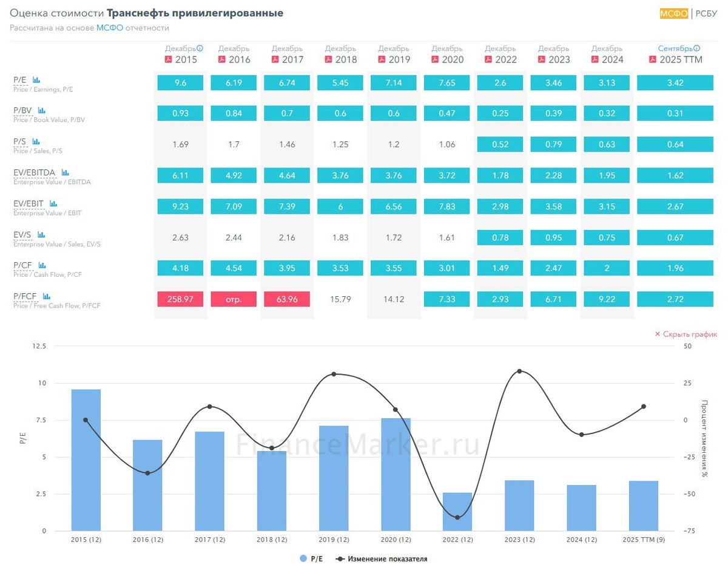Select the EV/EBIT value 7.83 for 2020

[447, 206]
